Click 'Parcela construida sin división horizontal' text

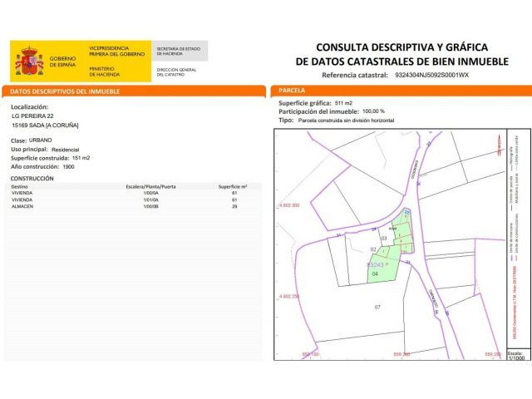[346, 121]
